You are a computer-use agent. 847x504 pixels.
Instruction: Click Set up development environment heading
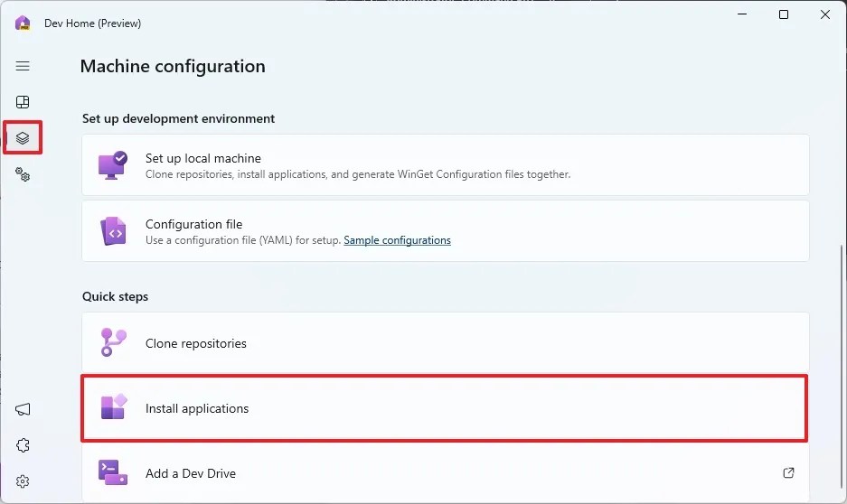click(x=178, y=118)
